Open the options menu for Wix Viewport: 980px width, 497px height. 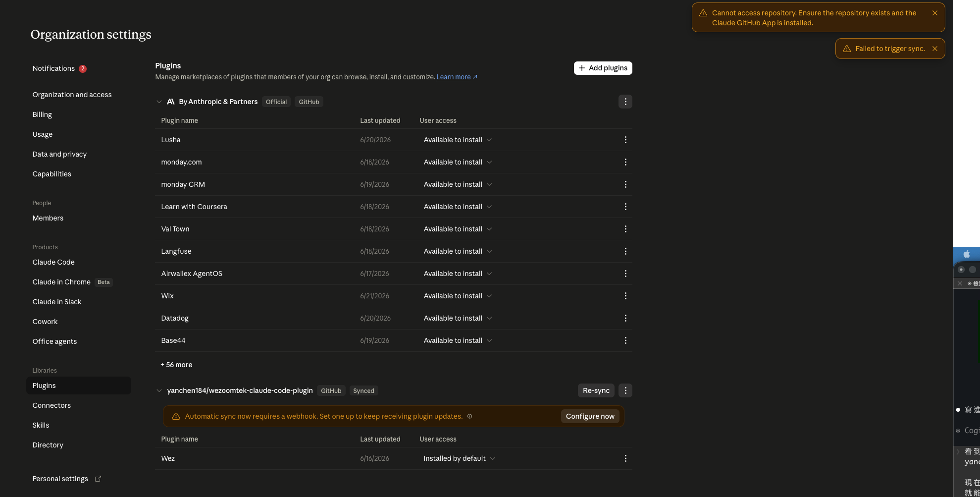coord(625,296)
